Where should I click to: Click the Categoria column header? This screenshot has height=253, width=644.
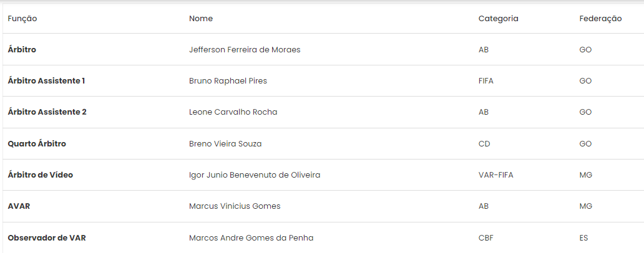click(498, 19)
